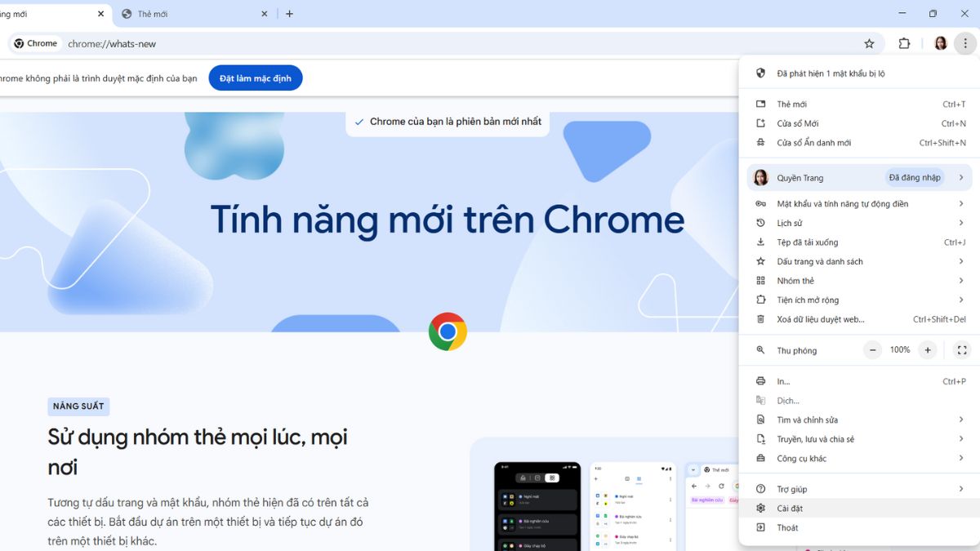Click the 'NĂNG SUẤT' category badge
Screen dimensions: 980x551
point(78,406)
